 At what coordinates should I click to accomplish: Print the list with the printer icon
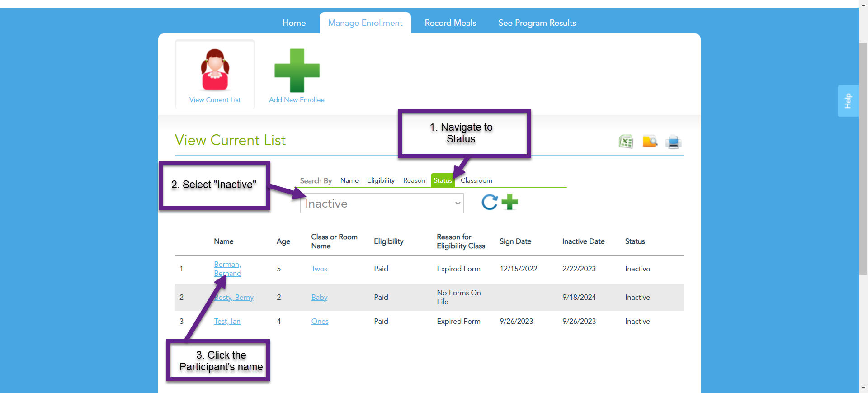point(674,142)
